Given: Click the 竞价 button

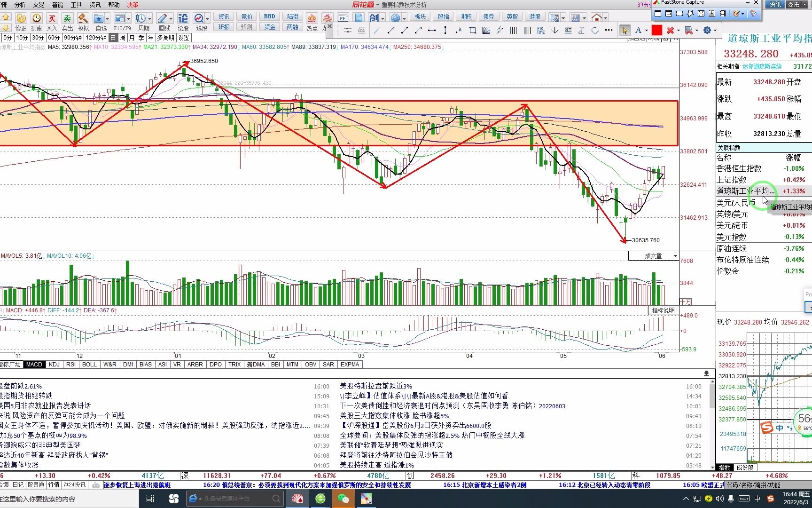Looking at the screenshot, I should 247,16.
